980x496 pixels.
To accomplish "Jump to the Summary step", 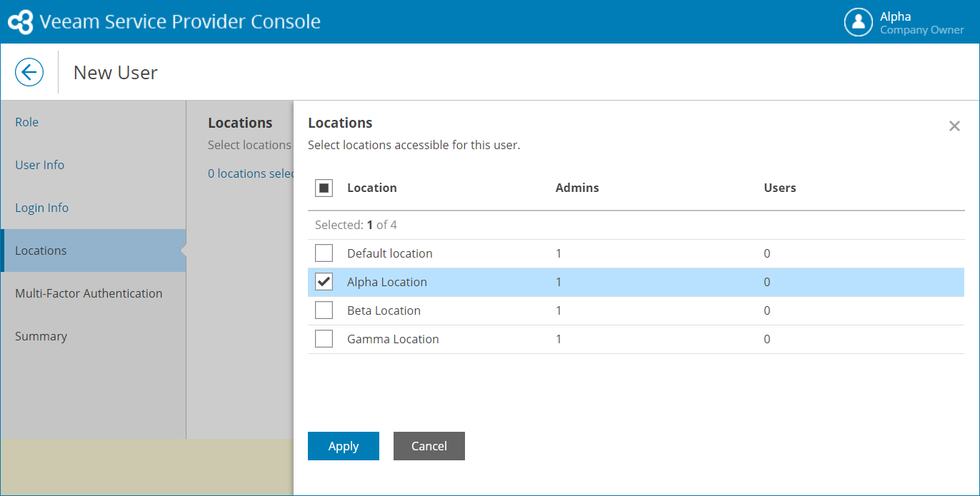I will coord(41,336).
